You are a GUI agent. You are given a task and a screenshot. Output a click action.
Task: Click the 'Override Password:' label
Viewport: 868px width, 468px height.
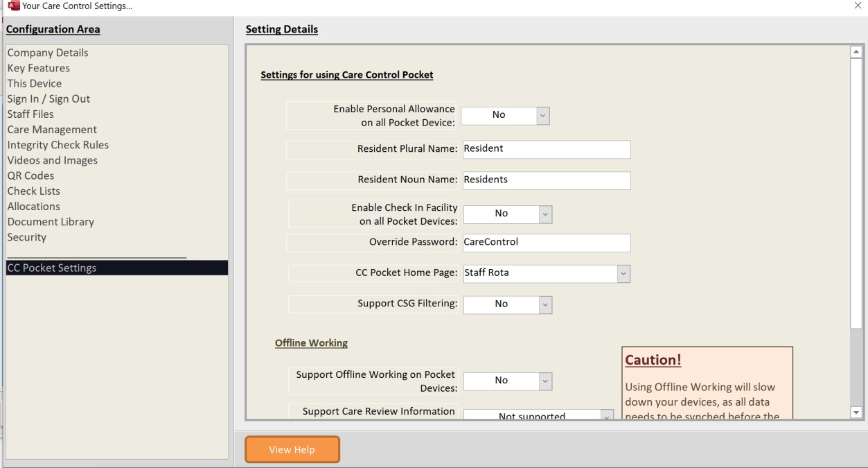coord(414,242)
